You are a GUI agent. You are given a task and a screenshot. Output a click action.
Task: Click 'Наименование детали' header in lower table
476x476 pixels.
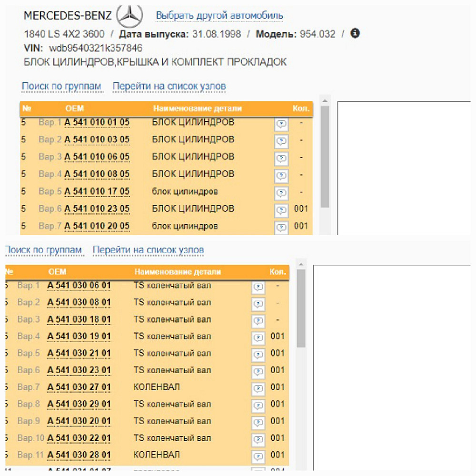[x=178, y=272]
